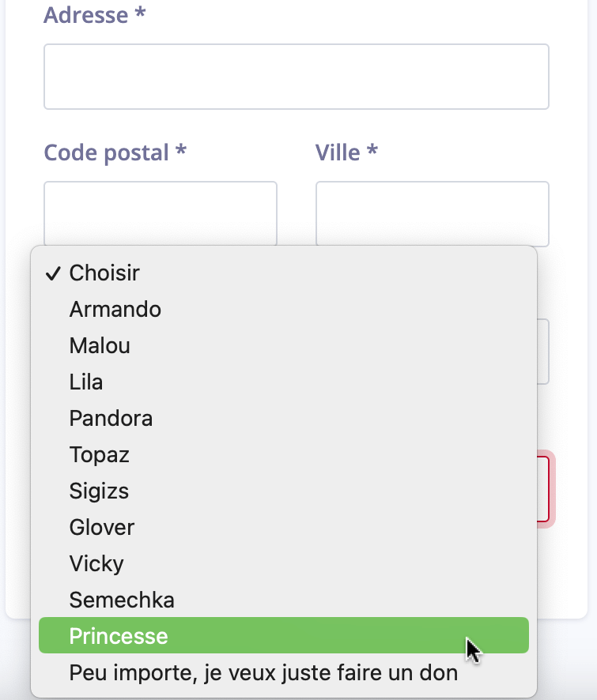Focus the Adresse text field
This screenshot has height=700, width=597.
(x=297, y=77)
